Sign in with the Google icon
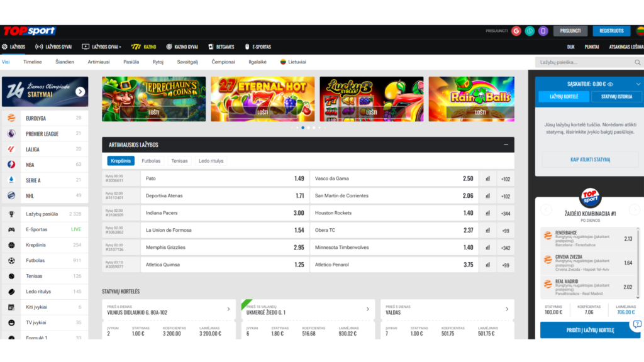This screenshot has width=644, height=362. (x=516, y=31)
